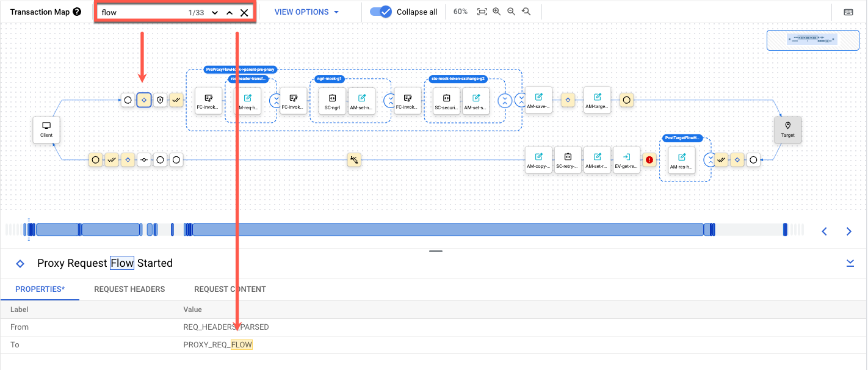The width and height of the screenshot is (868, 370).
Task: Clear the search with the X button
Action: click(x=244, y=12)
